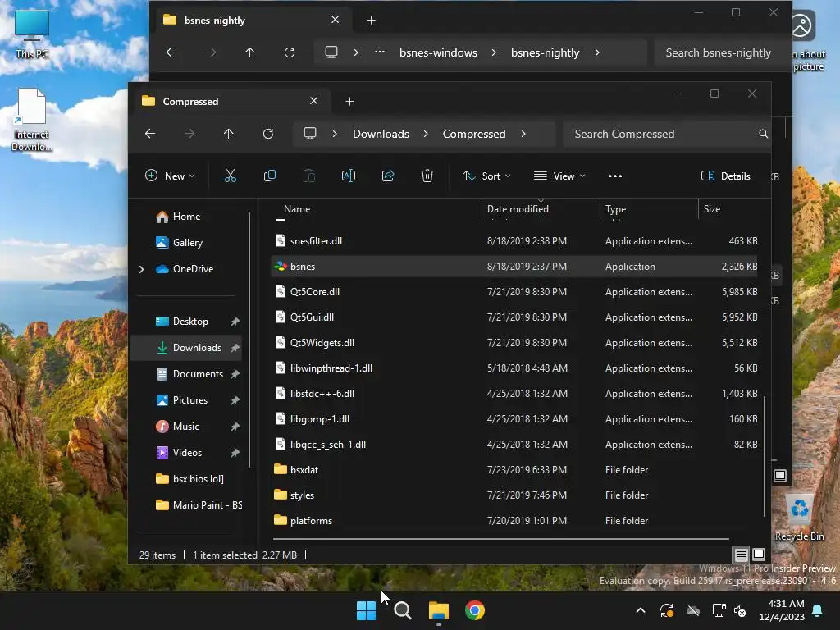
Task: Select the Internet Download desktop shortcut
Action: pyautogui.click(x=32, y=120)
